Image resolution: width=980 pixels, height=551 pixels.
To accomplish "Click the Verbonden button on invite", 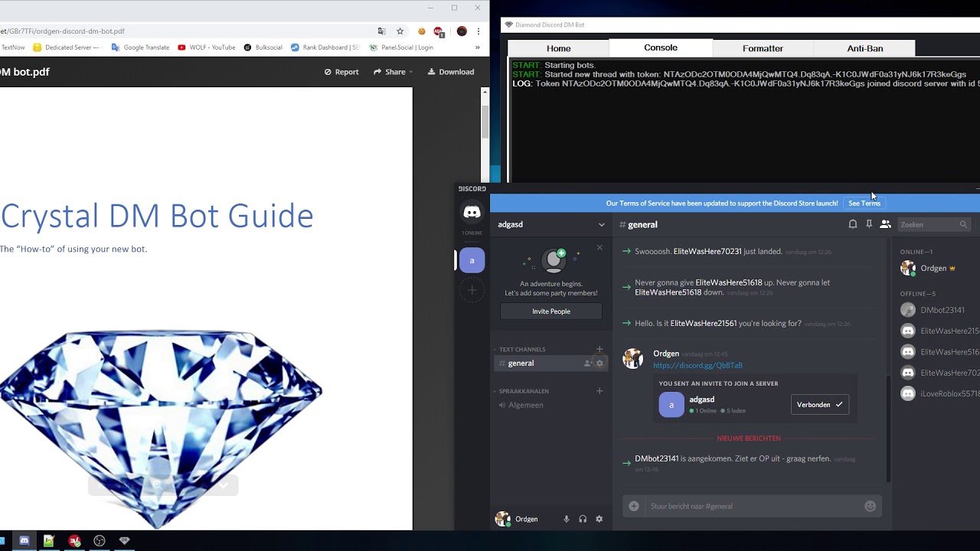I will coord(819,405).
